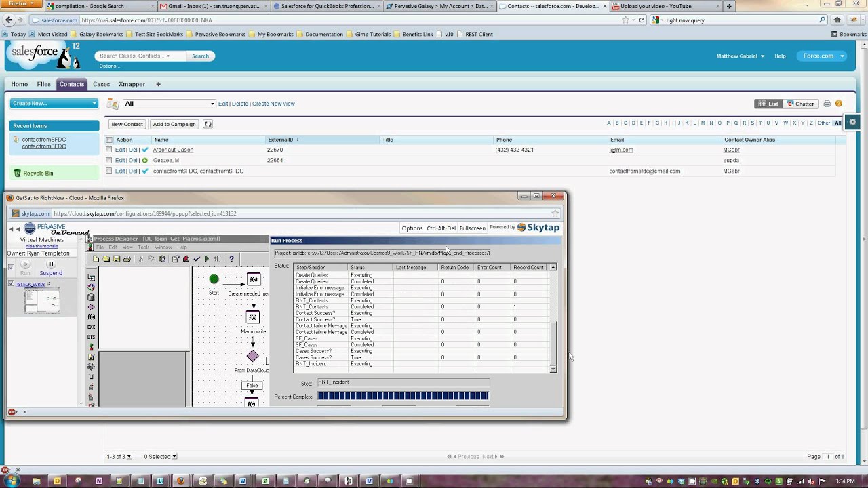Select the purple diamond Decision step in palette

[x=92, y=307]
